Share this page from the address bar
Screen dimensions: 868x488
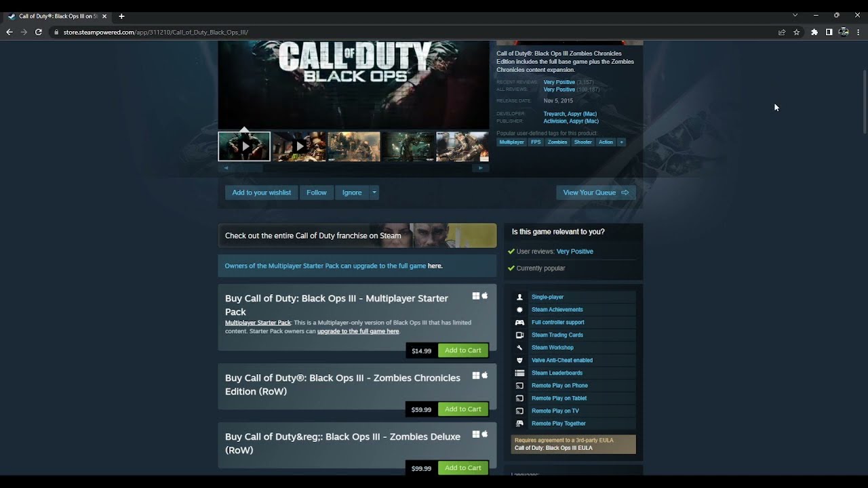tap(782, 32)
